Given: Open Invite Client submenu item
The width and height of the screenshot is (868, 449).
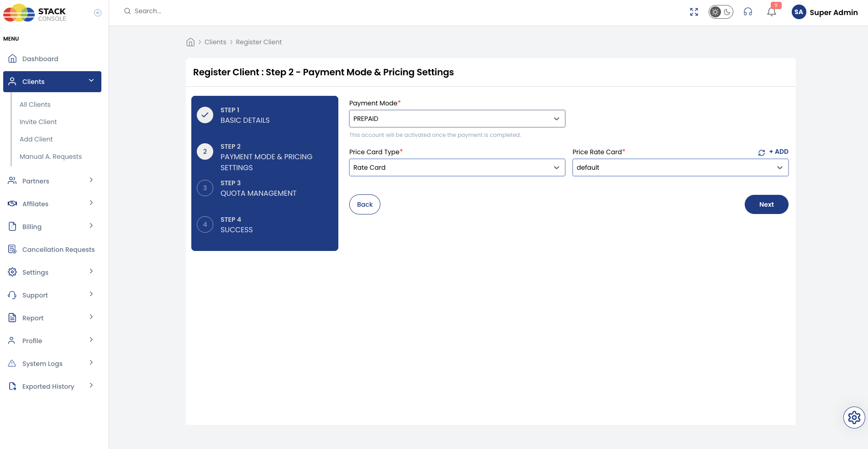Looking at the screenshot, I should click(38, 122).
